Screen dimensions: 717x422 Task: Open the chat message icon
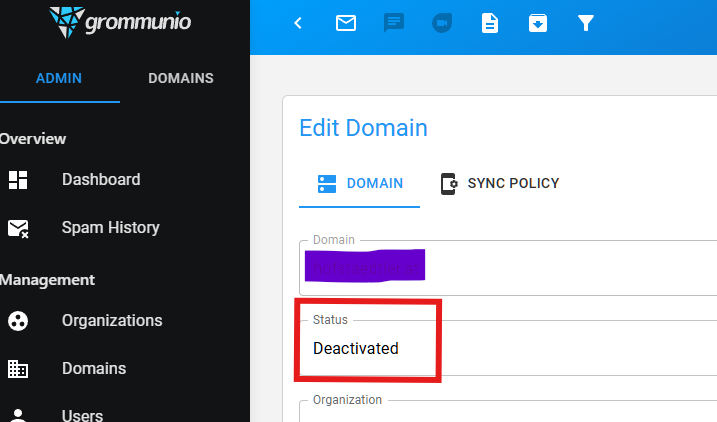[x=394, y=23]
